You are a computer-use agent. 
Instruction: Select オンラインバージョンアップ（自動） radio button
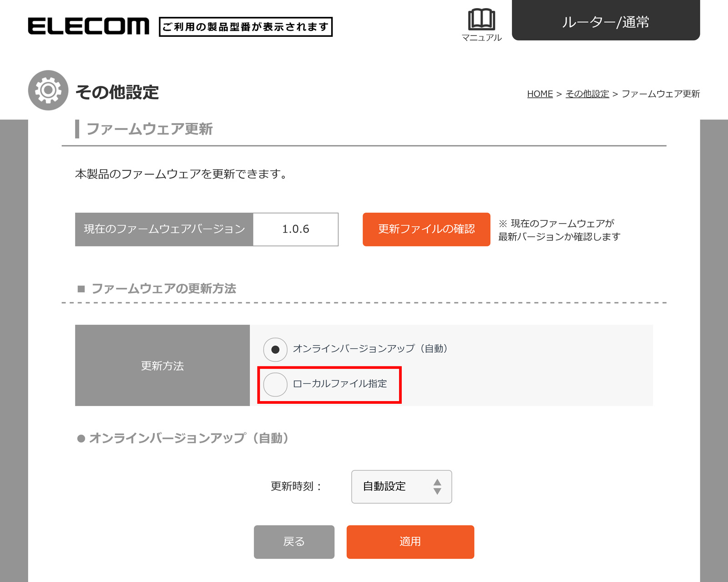click(275, 350)
